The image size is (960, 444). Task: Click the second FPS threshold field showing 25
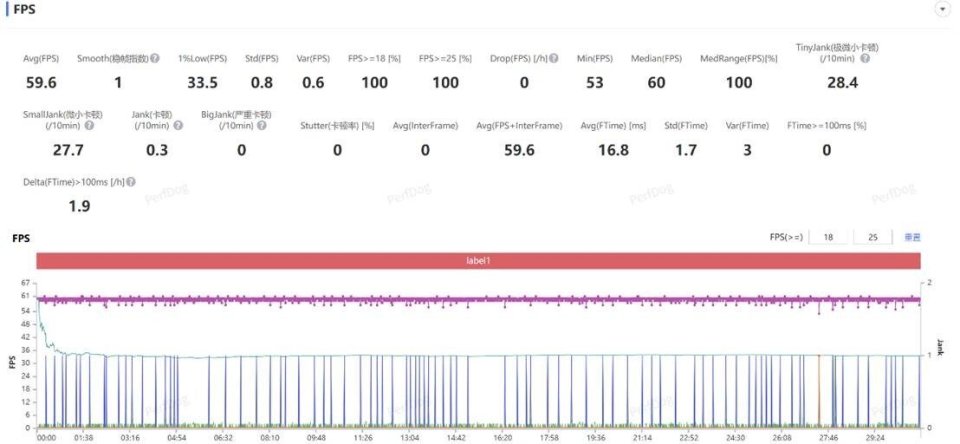coord(872,238)
